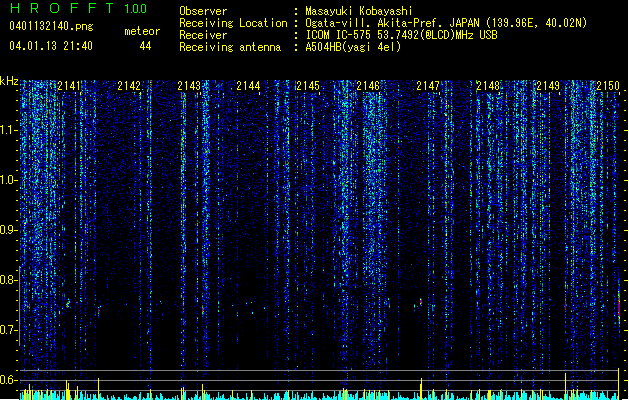Click the 2146 time marker
629x400 pixels.
click(368, 86)
